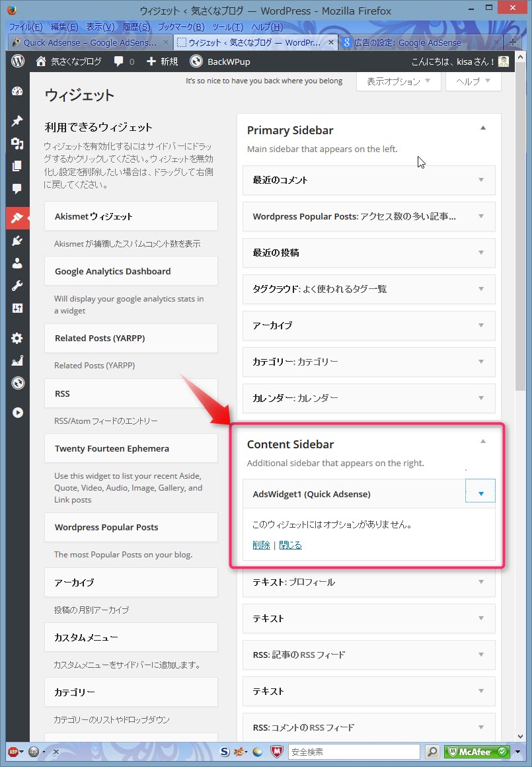Switch to the Quick Adsense browser tab
532x767 pixels.
click(x=91, y=42)
